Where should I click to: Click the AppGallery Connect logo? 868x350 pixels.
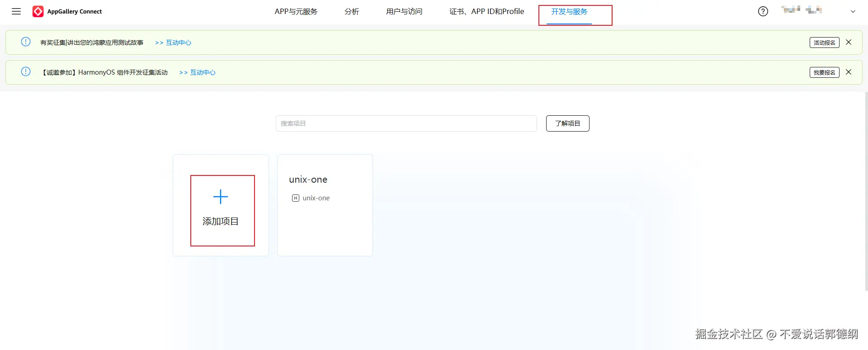tap(67, 11)
